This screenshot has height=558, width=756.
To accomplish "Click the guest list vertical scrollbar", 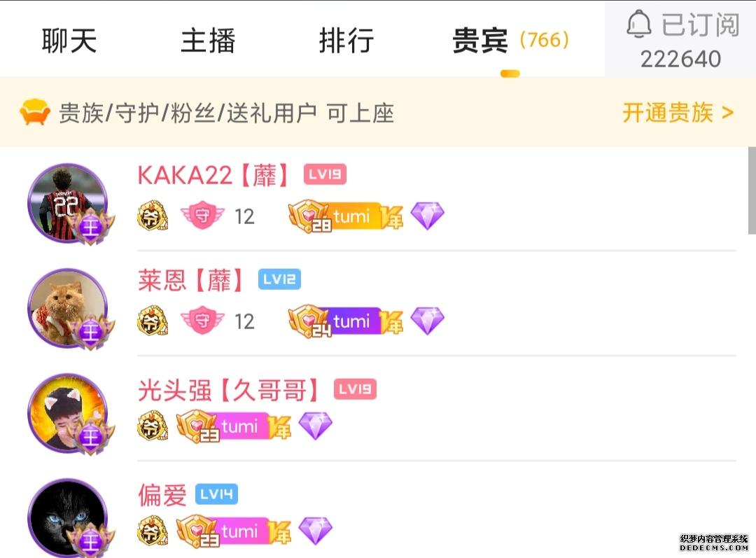I will pos(752,190).
